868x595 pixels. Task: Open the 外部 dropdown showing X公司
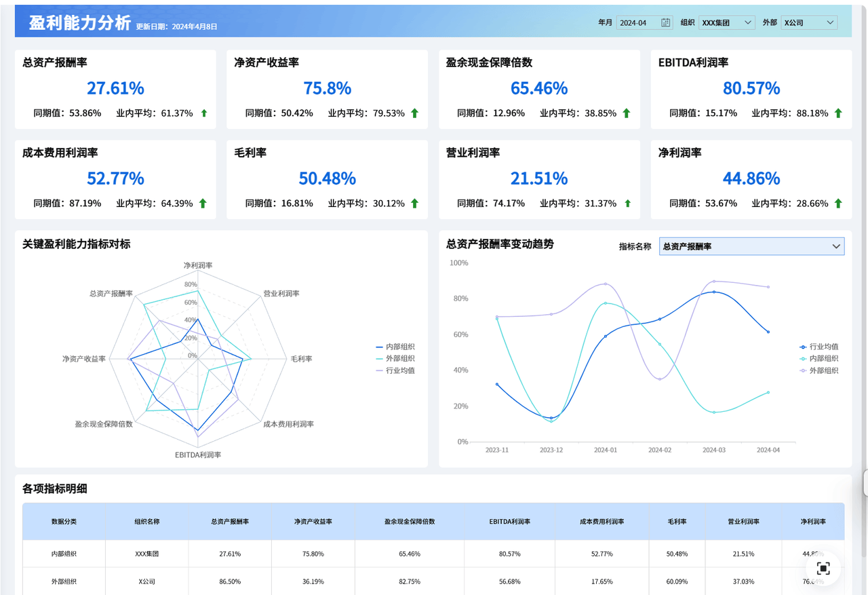809,22
